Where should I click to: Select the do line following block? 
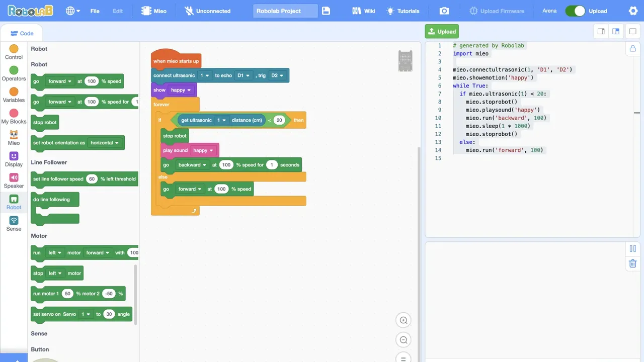55,207
